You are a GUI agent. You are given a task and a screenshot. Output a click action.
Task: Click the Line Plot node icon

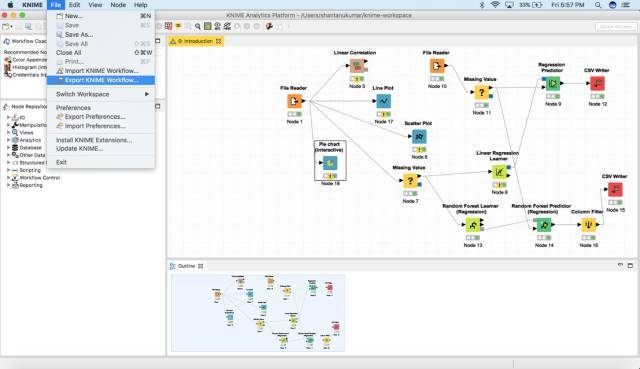click(383, 101)
